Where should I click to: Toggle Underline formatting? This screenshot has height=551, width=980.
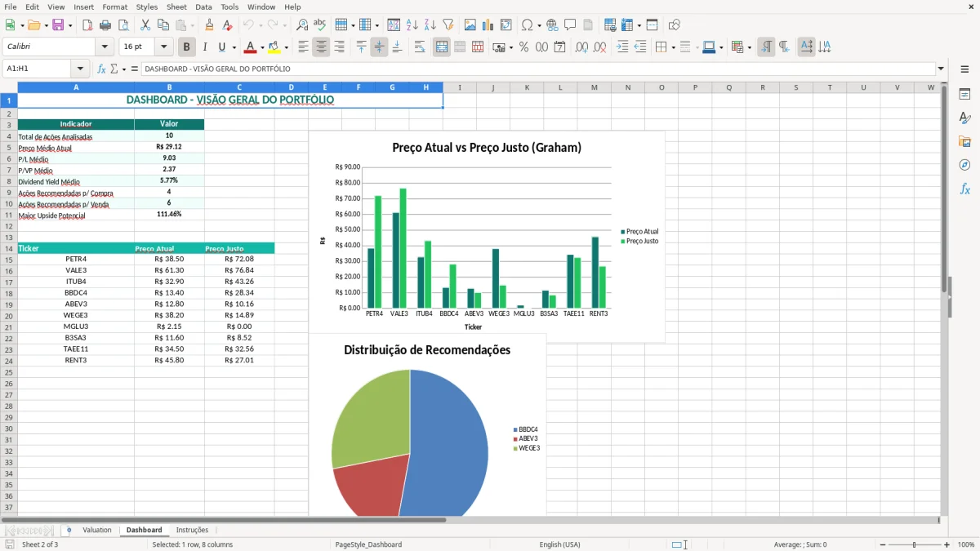[x=221, y=47]
